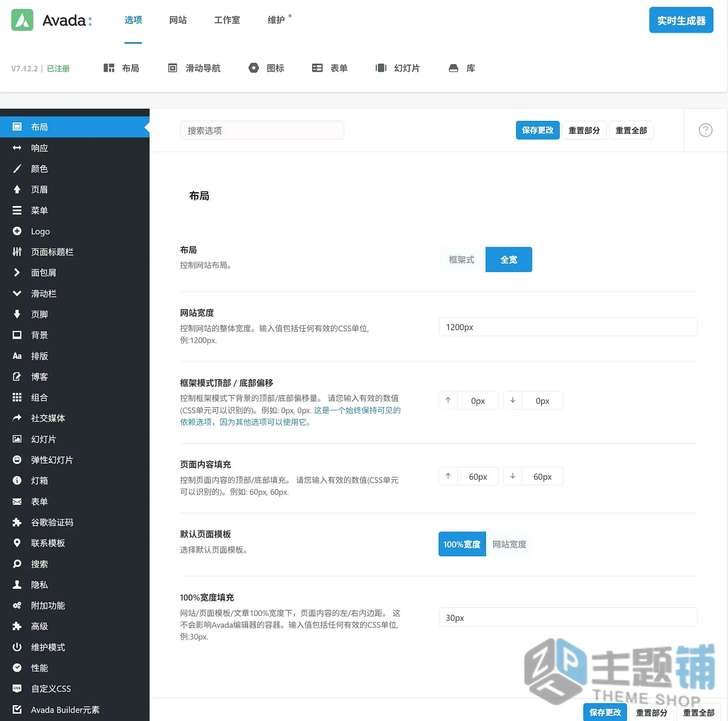
Task: Click the 实时生成器 button
Action: point(681,20)
